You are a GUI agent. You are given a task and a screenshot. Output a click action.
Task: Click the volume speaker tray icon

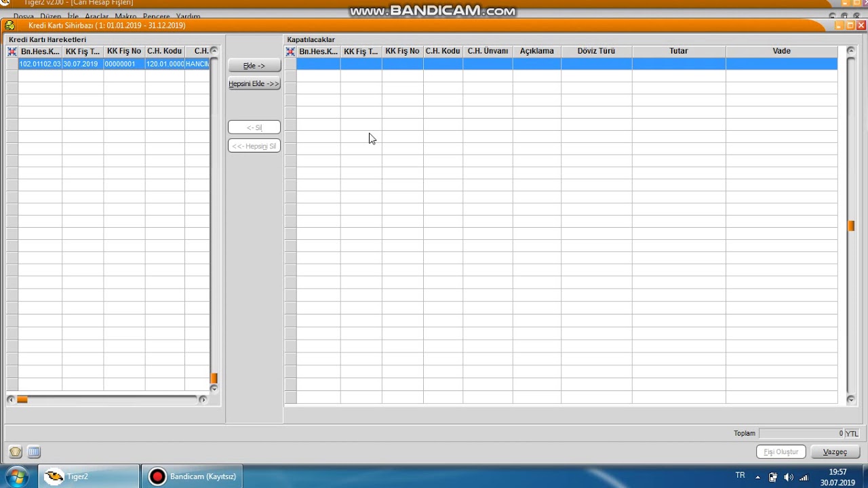pos(788,477)
